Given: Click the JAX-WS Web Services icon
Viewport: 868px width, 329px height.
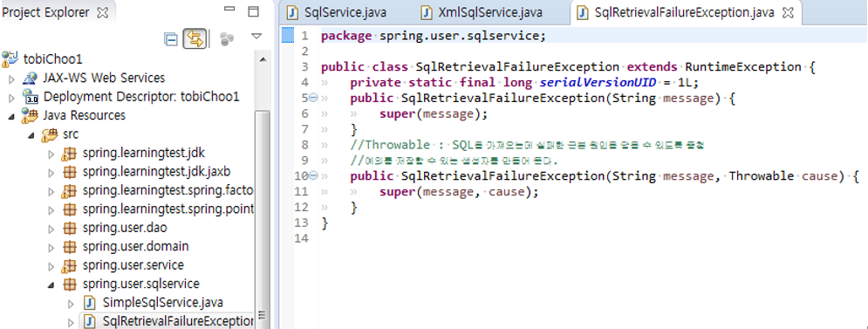Looking at the screenshot, I should (x=30, y=78).
